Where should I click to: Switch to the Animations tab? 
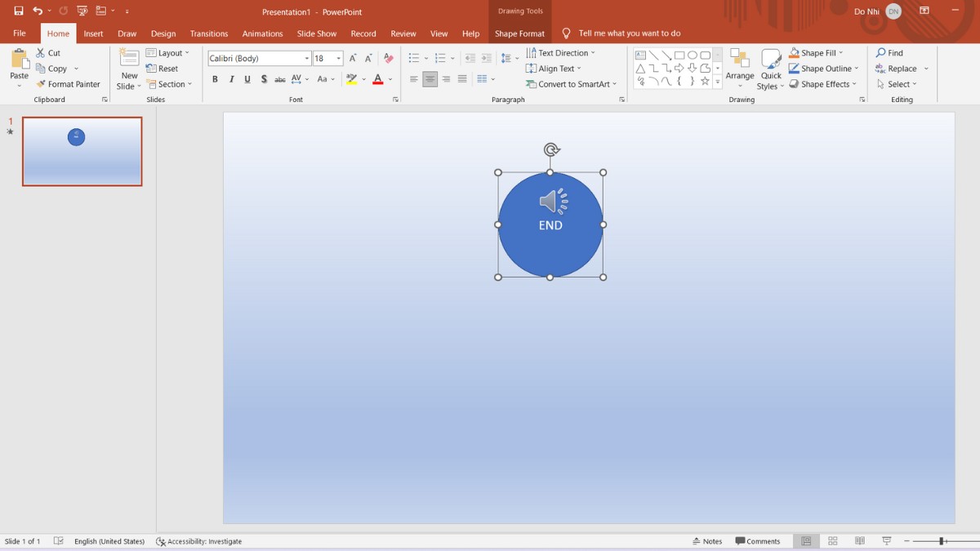[262, 33]
